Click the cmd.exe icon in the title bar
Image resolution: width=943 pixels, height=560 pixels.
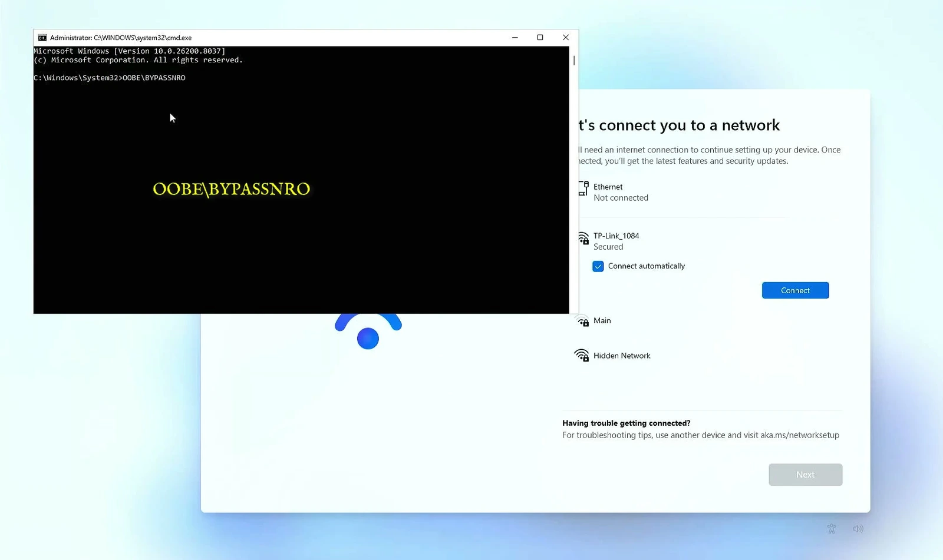pyautogui.click(x=42, y=38)
